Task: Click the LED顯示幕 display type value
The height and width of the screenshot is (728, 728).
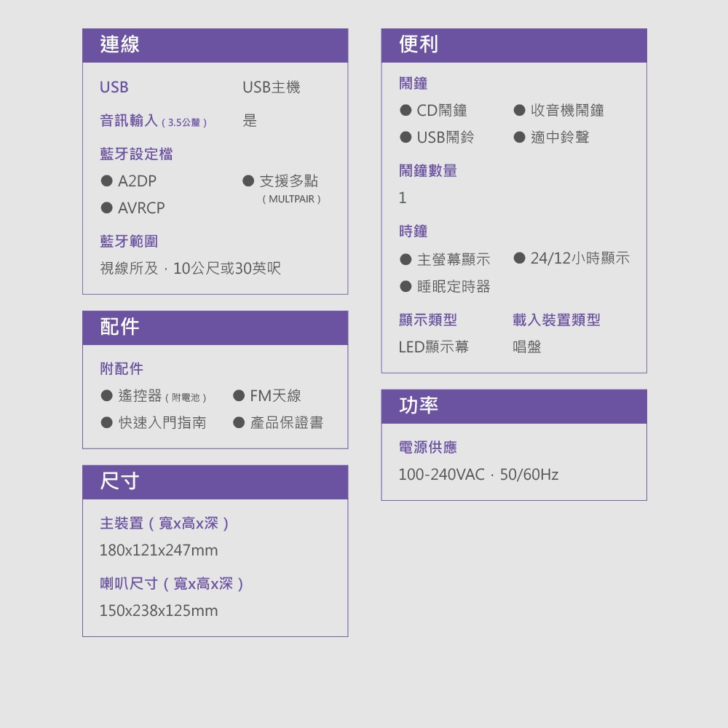Action: tap(434, 347)
